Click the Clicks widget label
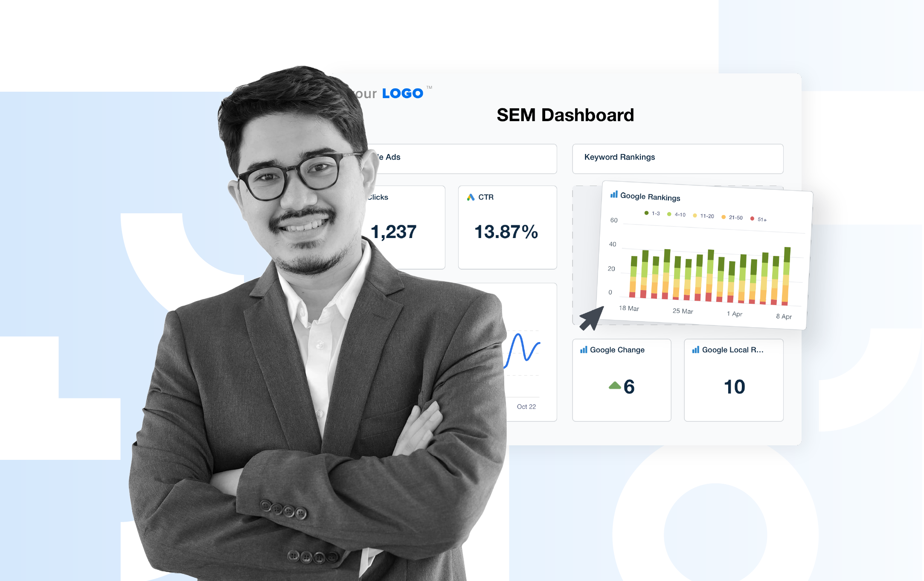924x581 pixels. coord(378,197)
